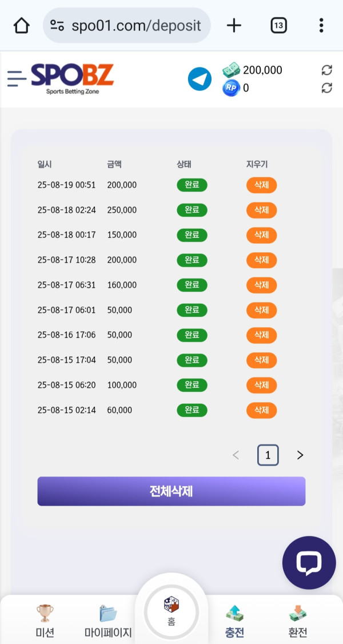Viewport: 343px width, 644px height.
Task: Open the 미션 tab
Action: pyautogui.click(x=45, y=621)
